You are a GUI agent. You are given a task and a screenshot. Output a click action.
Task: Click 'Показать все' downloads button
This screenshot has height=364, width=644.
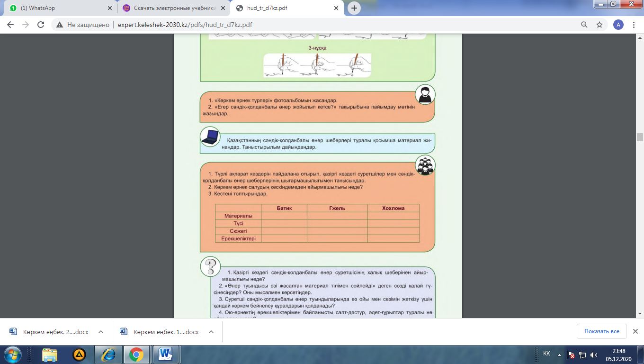(x=601, y=331)
